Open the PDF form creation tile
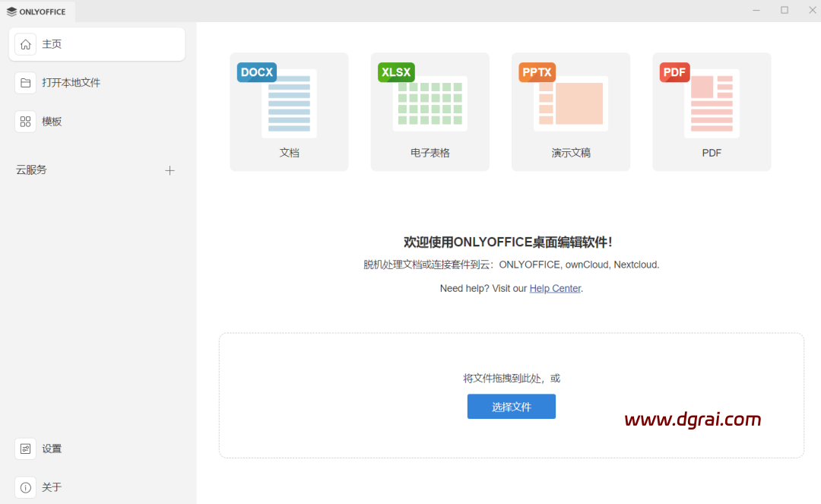Viewport: 821px width, 504px height. tap(712, 112)
